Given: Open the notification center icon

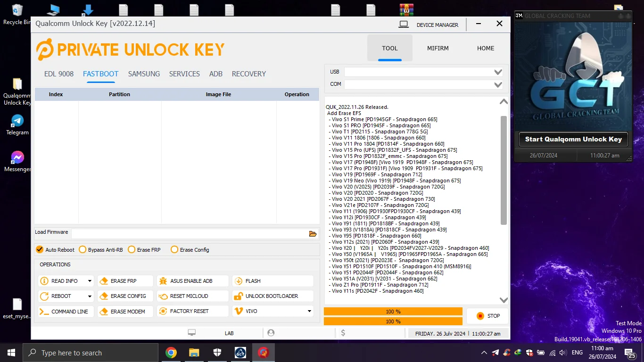Looking at the screenshot, I should [629, 353].
